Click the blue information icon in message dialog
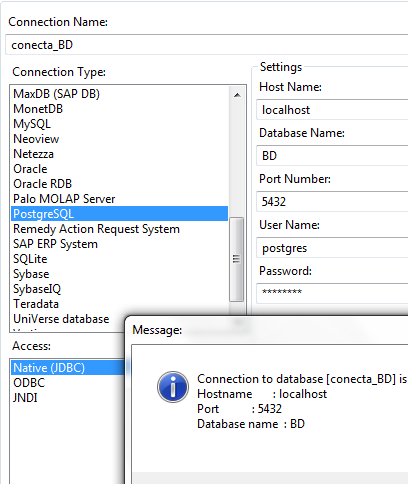This screenshot has width=408, height=484. [173, 387]
